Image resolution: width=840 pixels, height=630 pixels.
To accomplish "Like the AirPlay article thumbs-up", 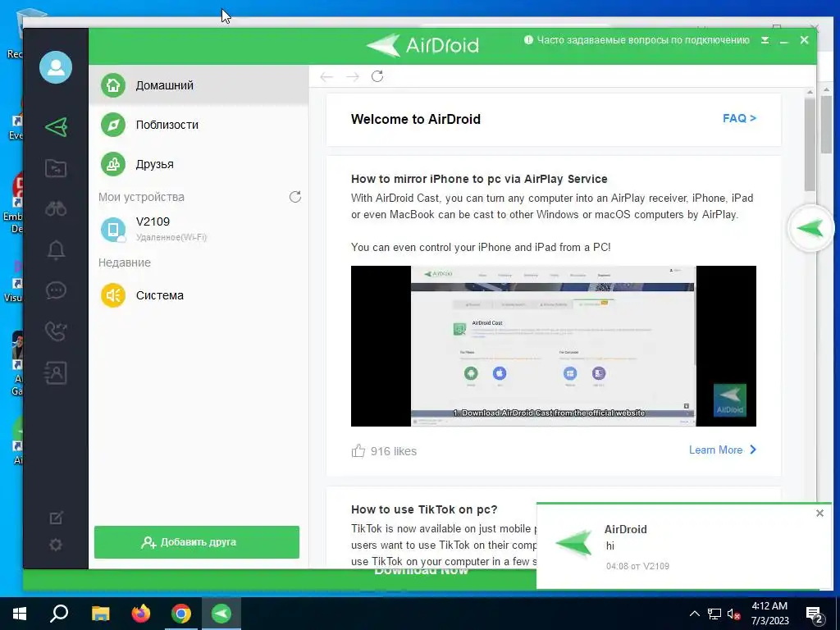I will 358,450.
